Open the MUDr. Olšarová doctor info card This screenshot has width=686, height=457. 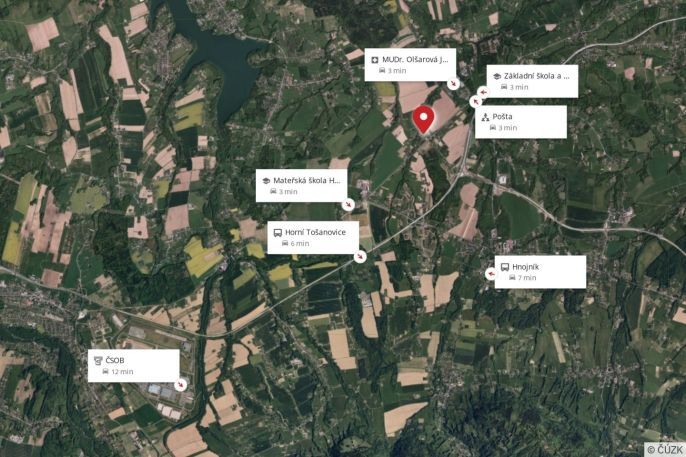tap(410, 65)
